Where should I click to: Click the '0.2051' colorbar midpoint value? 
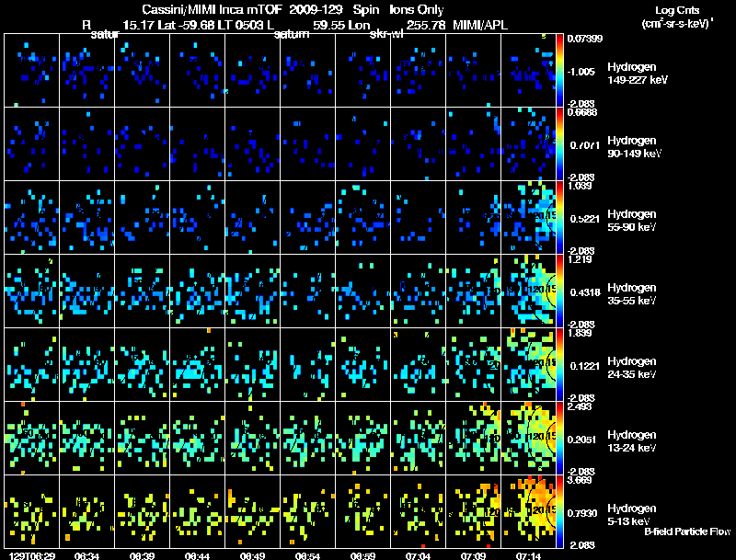pos(584,440)
